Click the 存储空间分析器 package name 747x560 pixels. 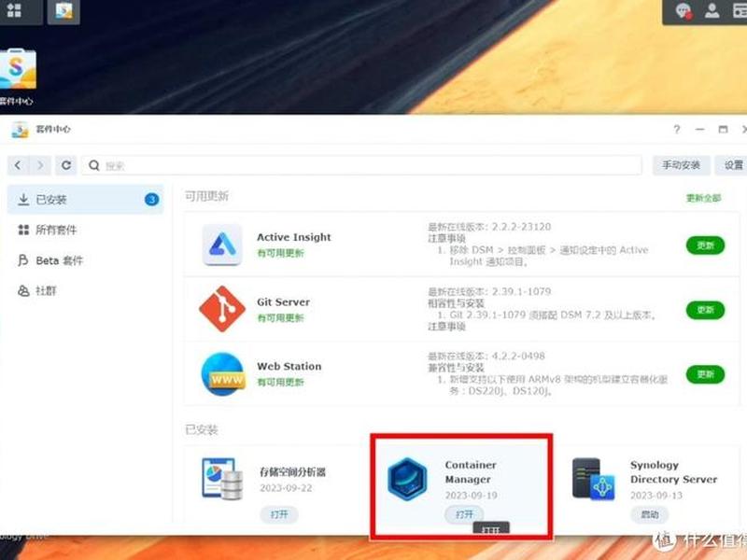292,472
